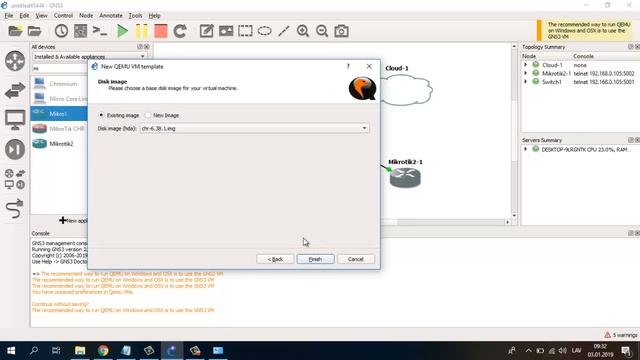Add a note with the edit icon

206,31
